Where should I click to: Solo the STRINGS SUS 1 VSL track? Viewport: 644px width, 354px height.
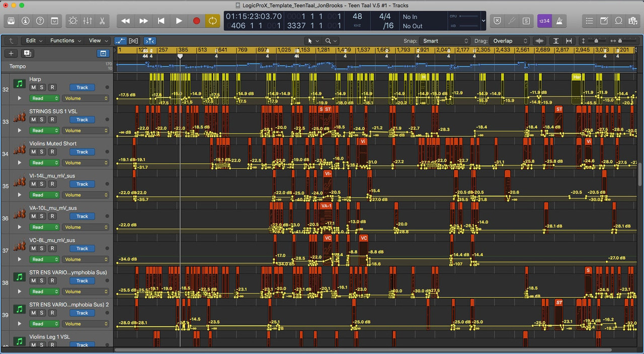point(43,120)
